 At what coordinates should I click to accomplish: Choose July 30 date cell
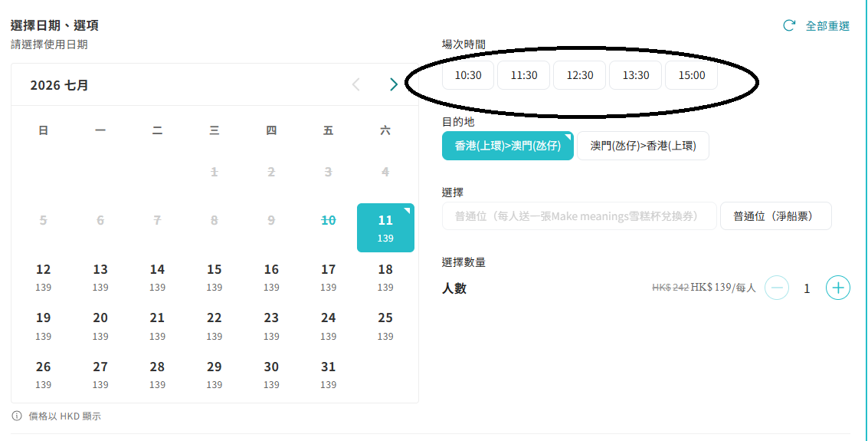coord(271,374)
